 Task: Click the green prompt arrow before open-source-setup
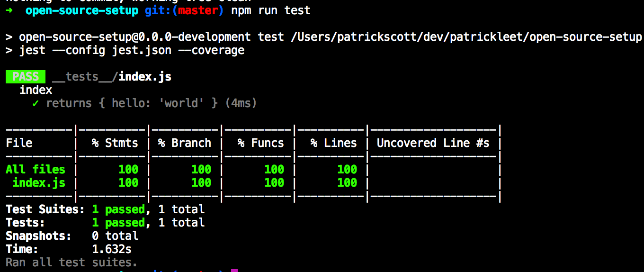click(x=9, y=10)
